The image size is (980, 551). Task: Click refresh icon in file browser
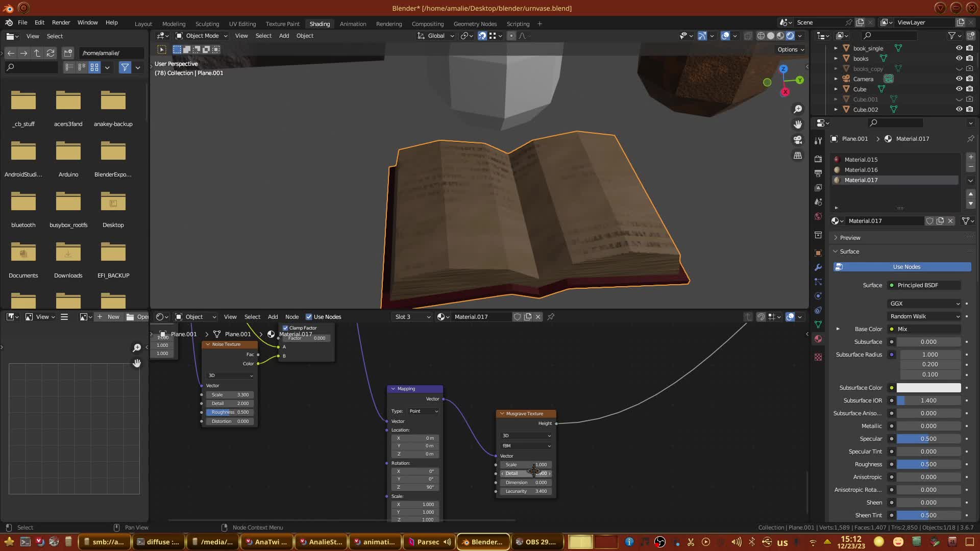click(50, 53)
